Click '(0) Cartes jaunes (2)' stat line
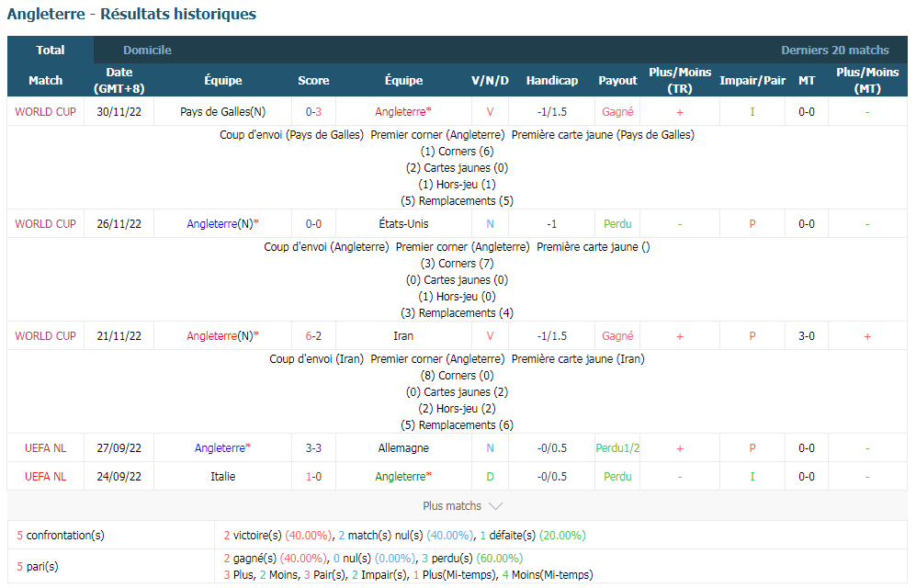The height and width of the screenshot is (588, 916). pyautogui.click(x=458, y=392)
